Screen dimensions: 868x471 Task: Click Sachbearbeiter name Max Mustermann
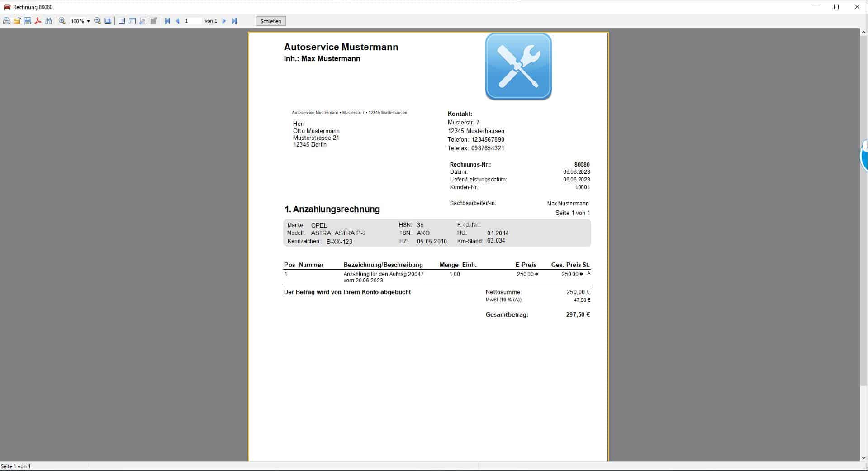click(568, 204)
